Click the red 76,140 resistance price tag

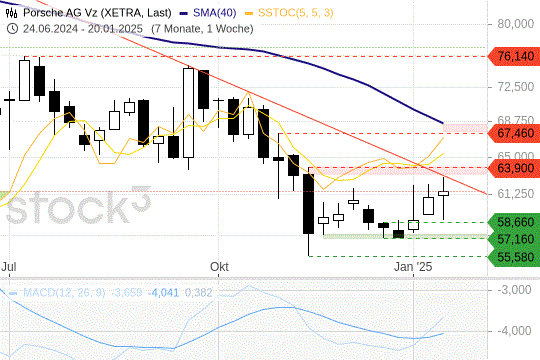tap(514, 56)
